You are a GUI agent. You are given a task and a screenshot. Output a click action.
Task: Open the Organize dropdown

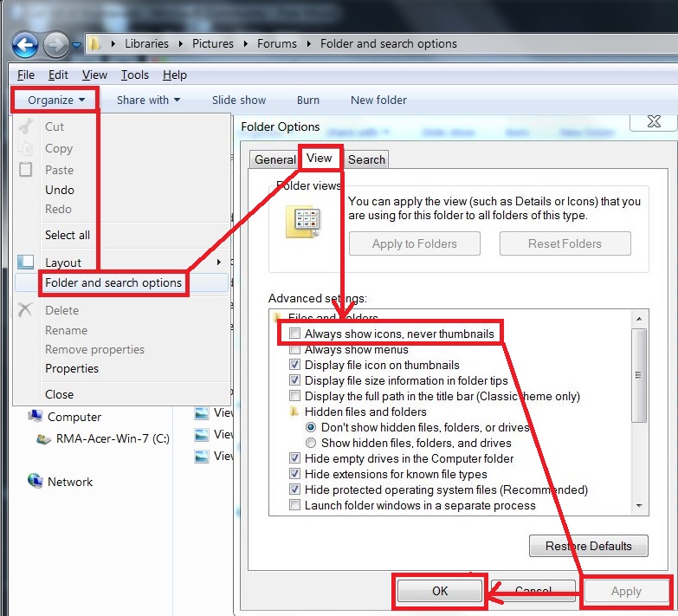click(55, 100)
